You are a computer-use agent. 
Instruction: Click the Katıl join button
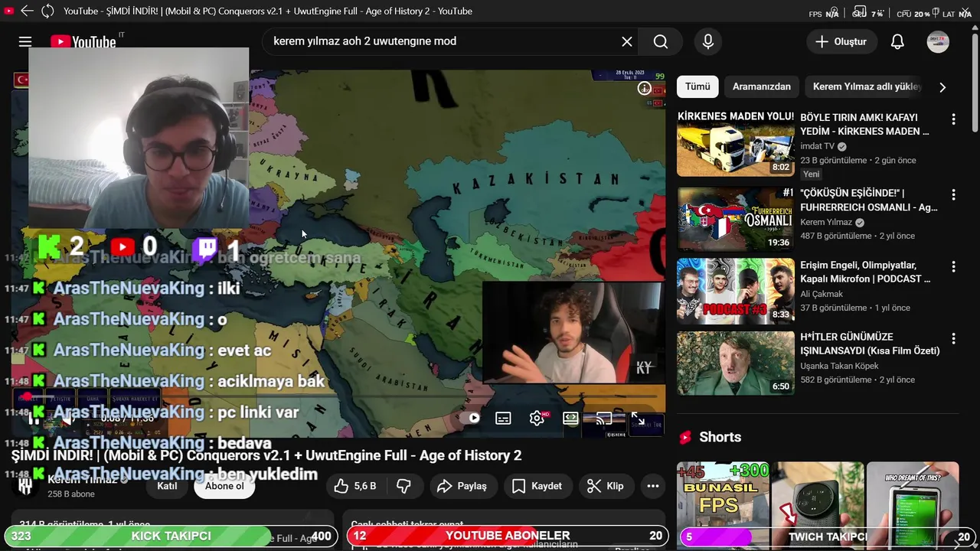coord(167,486)
